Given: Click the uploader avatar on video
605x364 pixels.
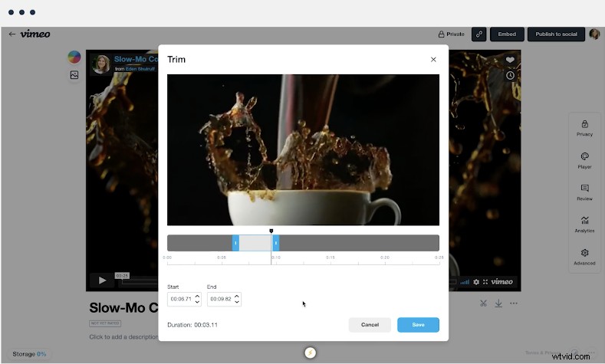Looking at the screenshot, I should click(101, 64).
